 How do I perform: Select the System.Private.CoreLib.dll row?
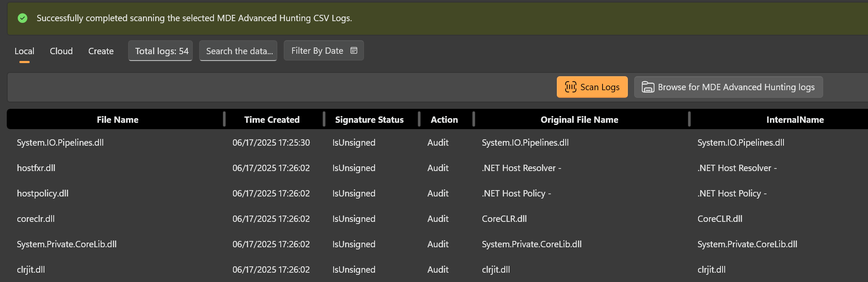(x=67, y=244)
